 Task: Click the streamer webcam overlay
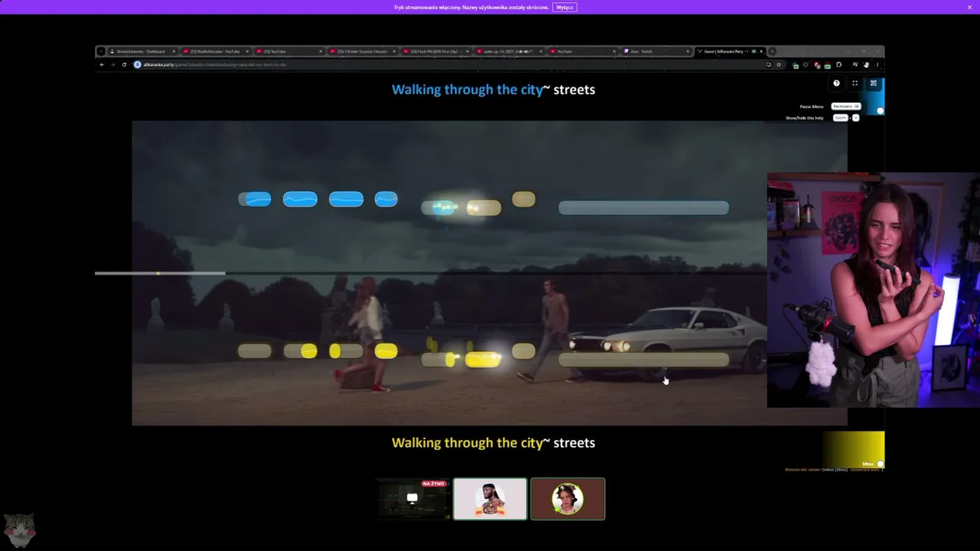(874, 290)
